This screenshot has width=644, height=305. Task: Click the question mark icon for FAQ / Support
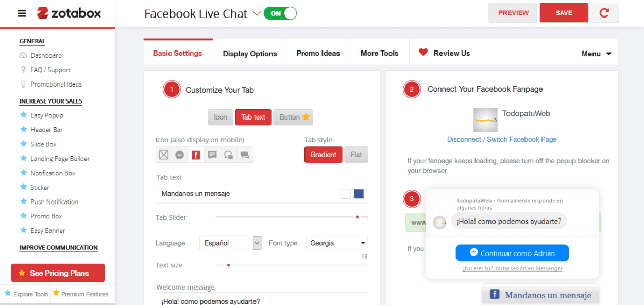23,70
